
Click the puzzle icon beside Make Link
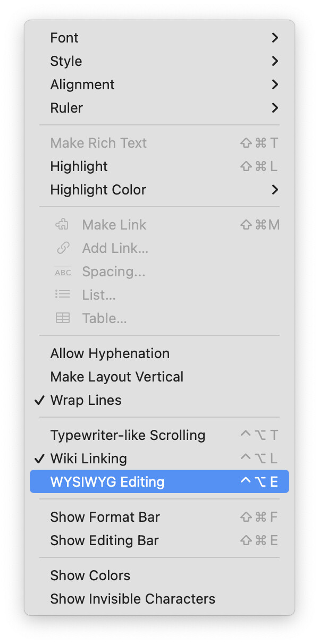coord(62,225)
